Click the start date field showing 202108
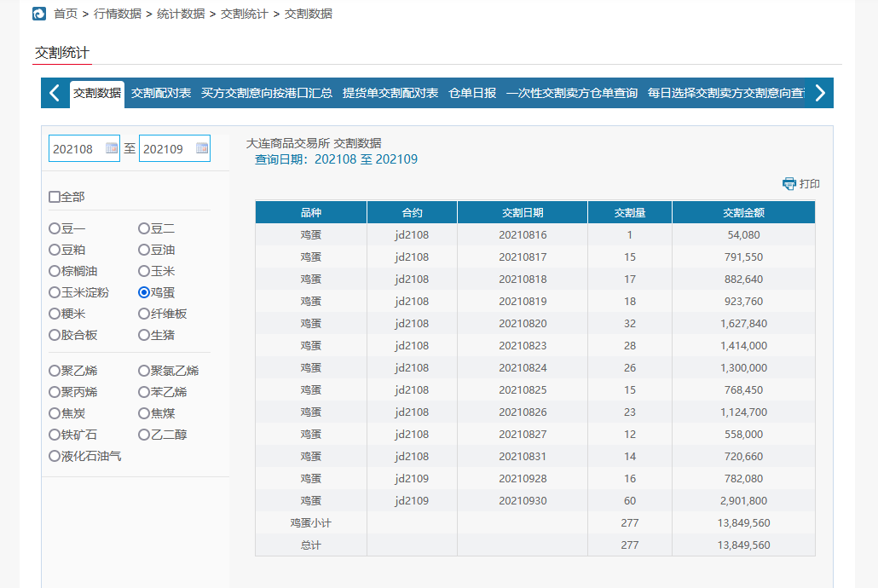 [x=77, y=148]
